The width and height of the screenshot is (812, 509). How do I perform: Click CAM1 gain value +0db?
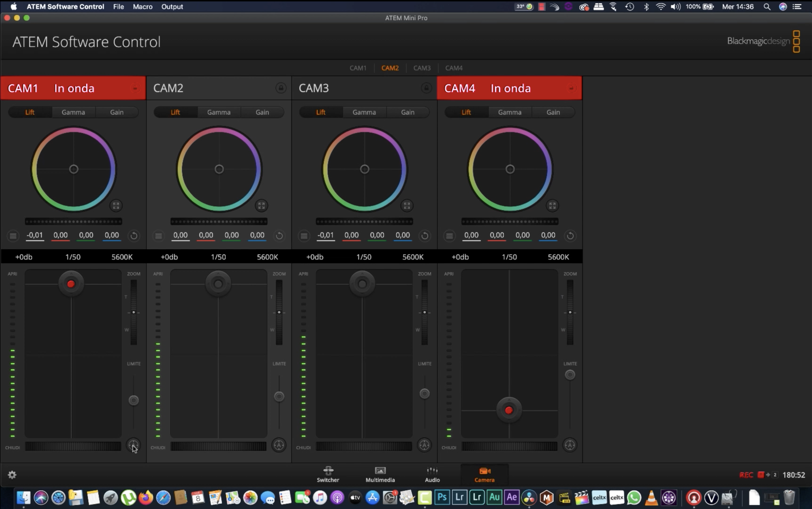[x=24, y=257]
